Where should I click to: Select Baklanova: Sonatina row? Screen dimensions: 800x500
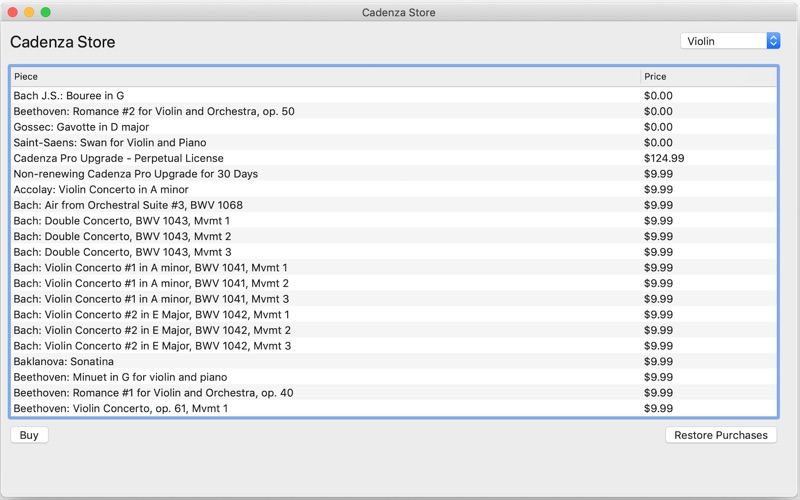click(x=393, y=362)
